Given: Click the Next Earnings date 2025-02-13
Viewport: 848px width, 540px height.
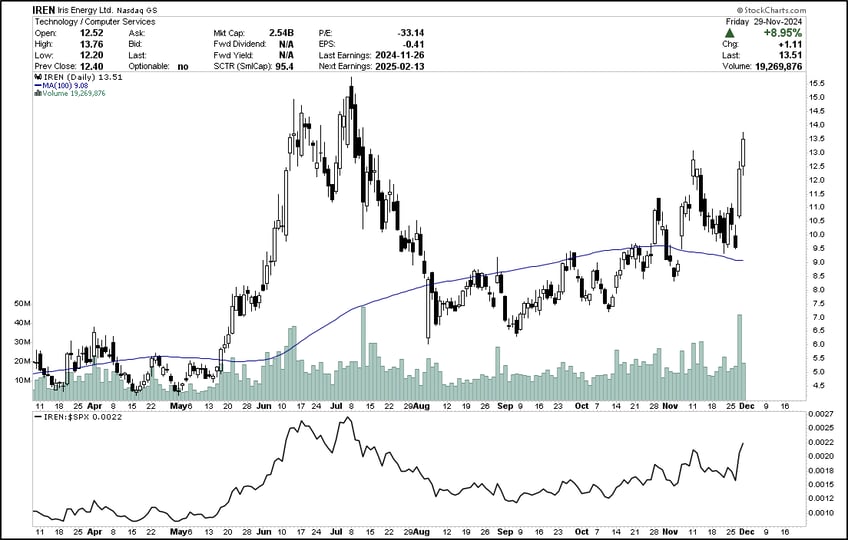Looking at the screenshot, I should click(399, 66).
